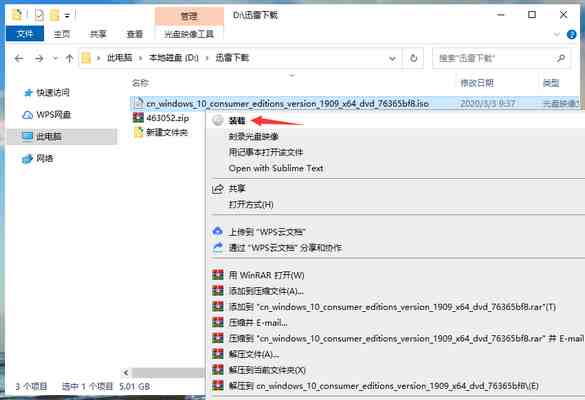585x400 pixels.
Task: Open quick access toolbar customize dropdown
Action: tap(67, 16)
